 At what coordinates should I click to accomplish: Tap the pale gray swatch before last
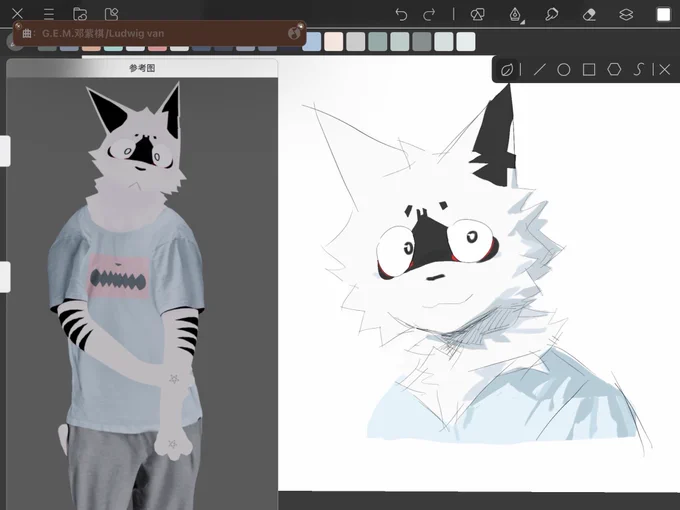pos(444,42)
